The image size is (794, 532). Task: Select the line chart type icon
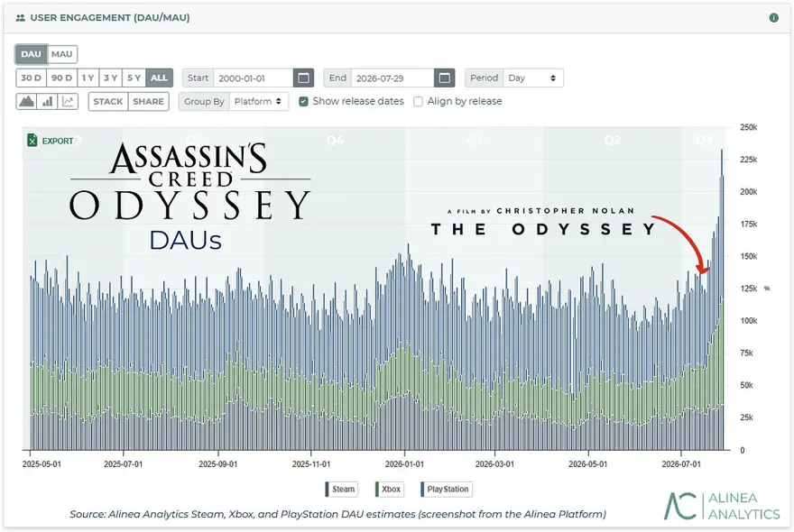coord(68,101)
